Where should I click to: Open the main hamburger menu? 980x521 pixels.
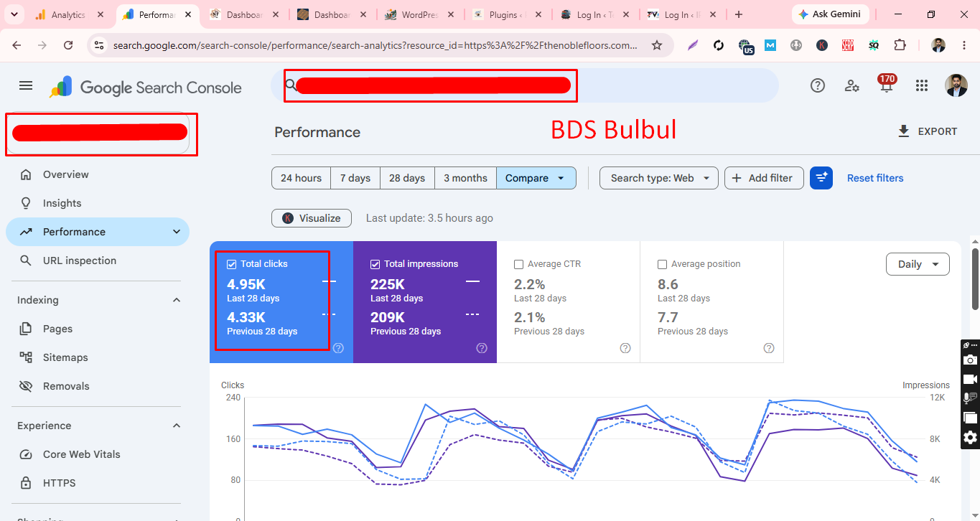(x=26, y=85)
